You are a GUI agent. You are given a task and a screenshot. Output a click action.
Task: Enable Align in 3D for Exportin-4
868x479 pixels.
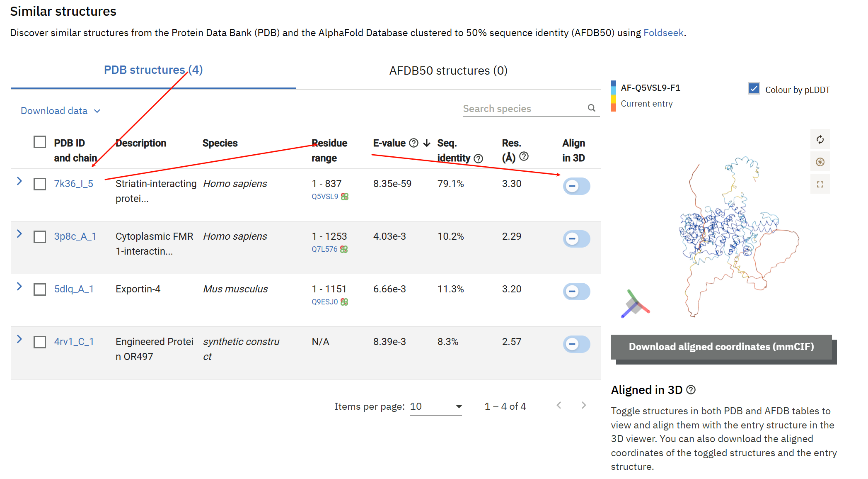[576, 292]
